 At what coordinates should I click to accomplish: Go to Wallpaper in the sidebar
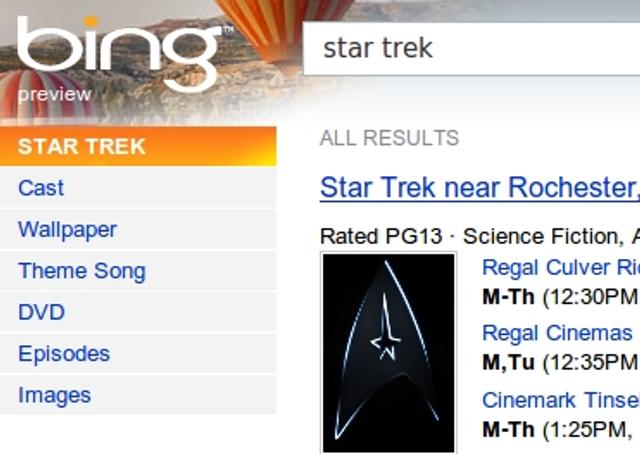(67, 230)
